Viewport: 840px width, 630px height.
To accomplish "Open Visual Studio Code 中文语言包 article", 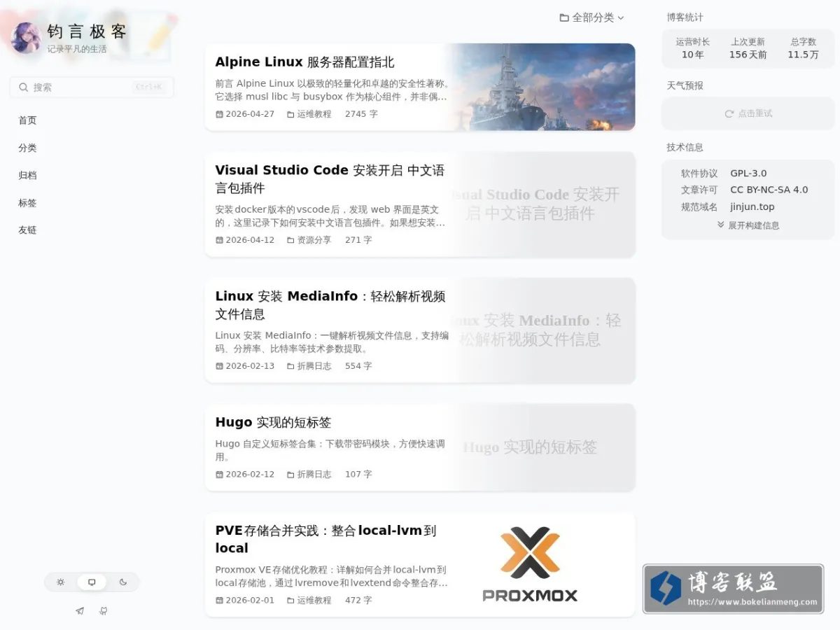I will click(x=330, y=179).
